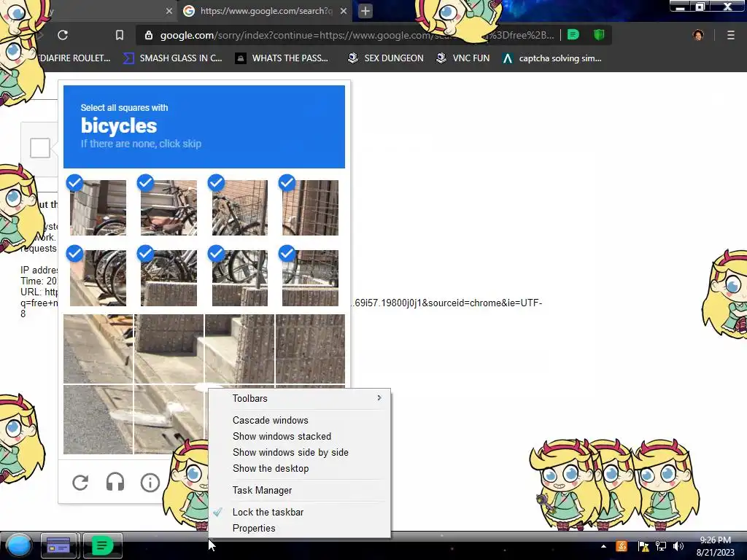
Task: Click the browser reload page button
Action: pyautogui.click(x=63, y=35)
